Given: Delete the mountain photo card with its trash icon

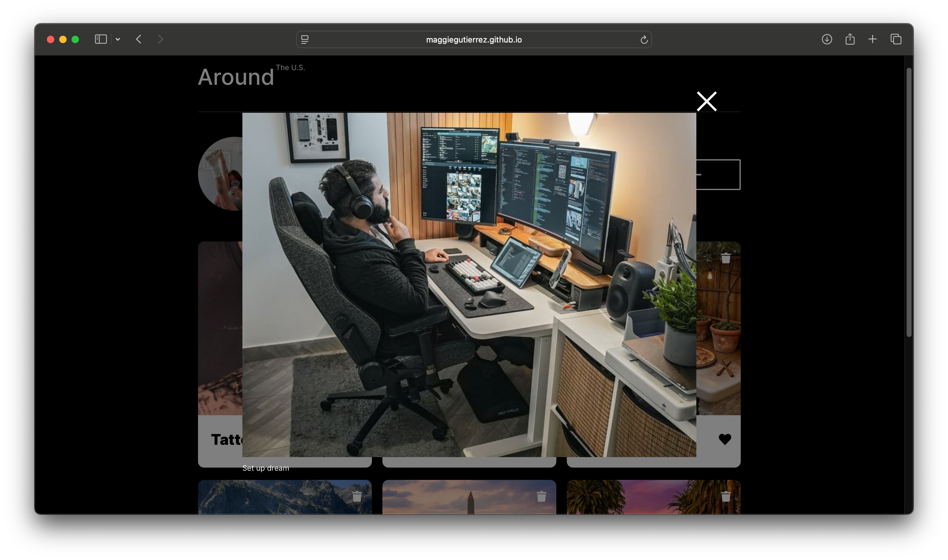Looking at the screenshot, I should coord(357,496).
